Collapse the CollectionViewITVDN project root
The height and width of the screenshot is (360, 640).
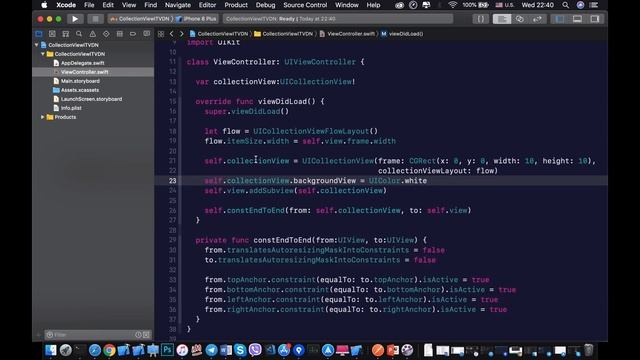pos(37,45)
